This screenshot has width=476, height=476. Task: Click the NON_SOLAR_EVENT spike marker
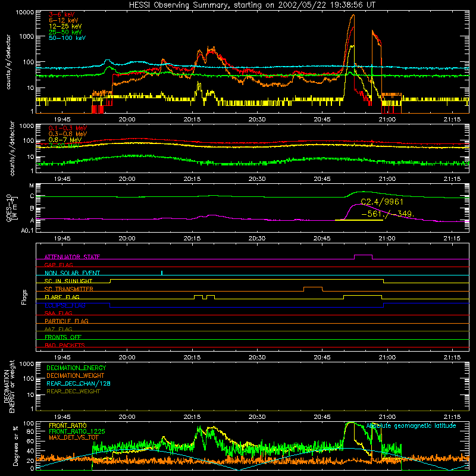pyautogui.click(x=162, y=273)
